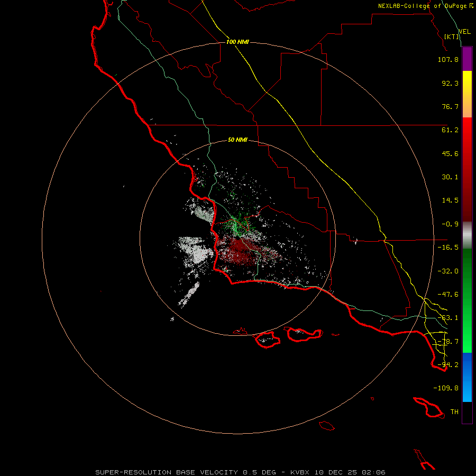Image resolution: width=476 pixels, height=476 pixels.
Task: Click the -94.2 velocity scale value
Action: pos(448,365)
